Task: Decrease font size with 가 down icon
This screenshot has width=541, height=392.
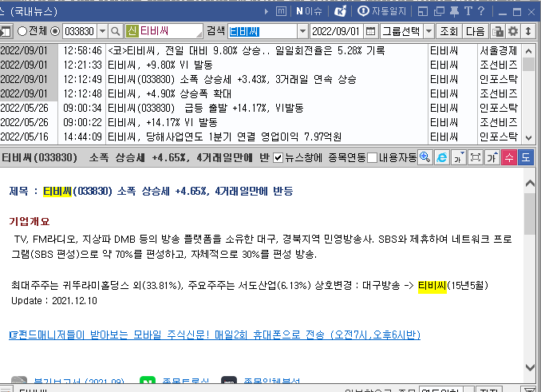Action: tap(459, 158)
